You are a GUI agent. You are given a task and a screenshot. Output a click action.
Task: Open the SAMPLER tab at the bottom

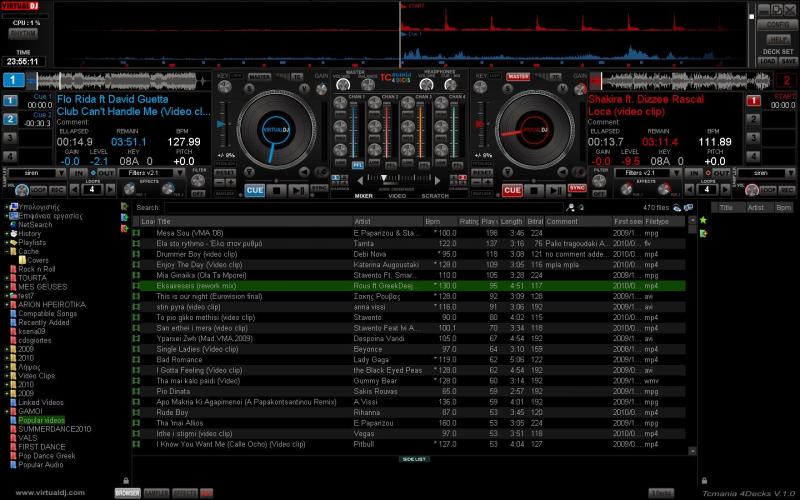[x=156, y=493]
